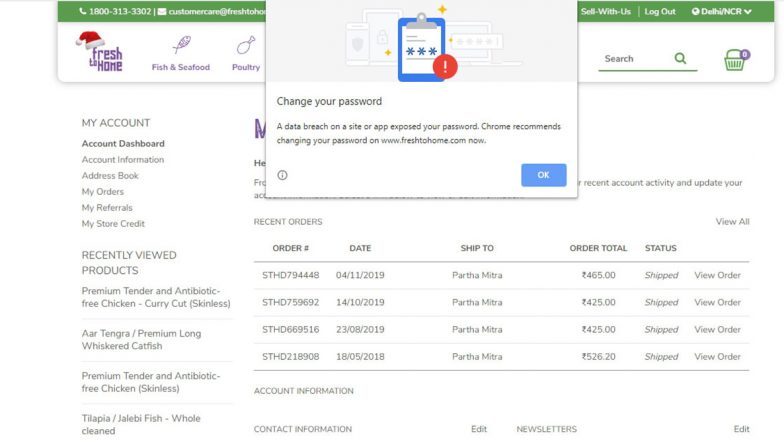Click the info icon in password dialog
The height and width of the screenshot is (441, 784).
[282, 175]
